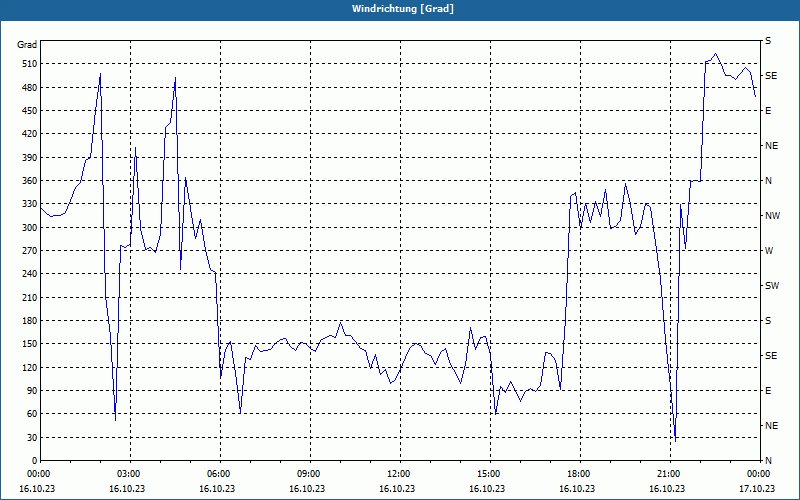Pick the 60 degree axis value
Viewport: 800px width, 500px height.
coord(31,414)
